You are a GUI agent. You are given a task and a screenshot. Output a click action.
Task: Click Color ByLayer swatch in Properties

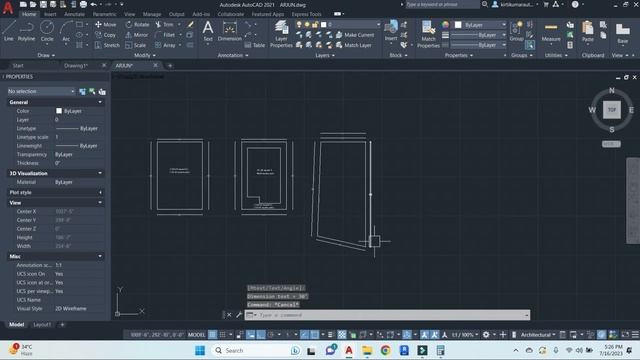click(59, 111)
